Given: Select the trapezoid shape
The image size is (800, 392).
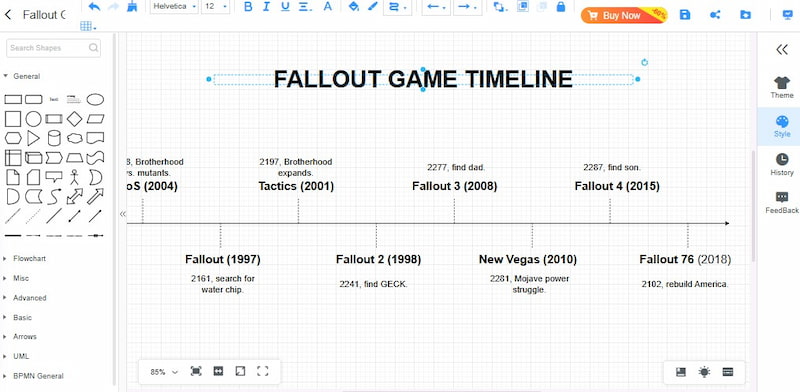Looking at the screenshot, I should pos(74,157).
